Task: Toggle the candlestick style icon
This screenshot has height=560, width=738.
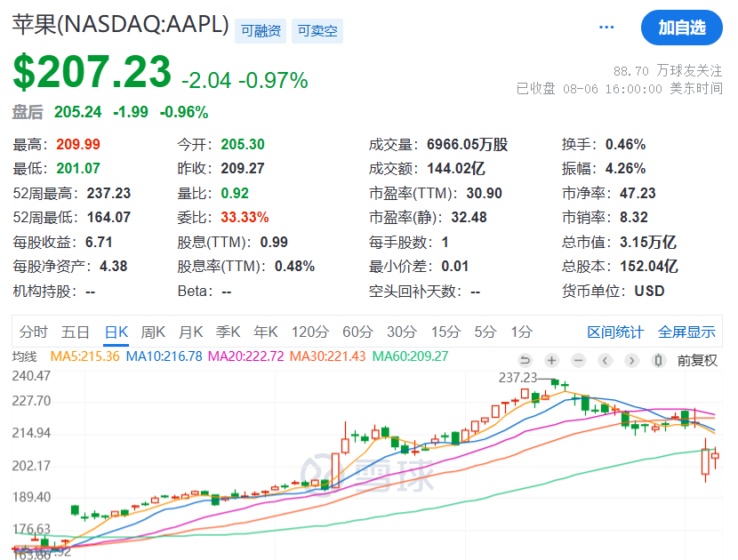Action: point(658,360)
